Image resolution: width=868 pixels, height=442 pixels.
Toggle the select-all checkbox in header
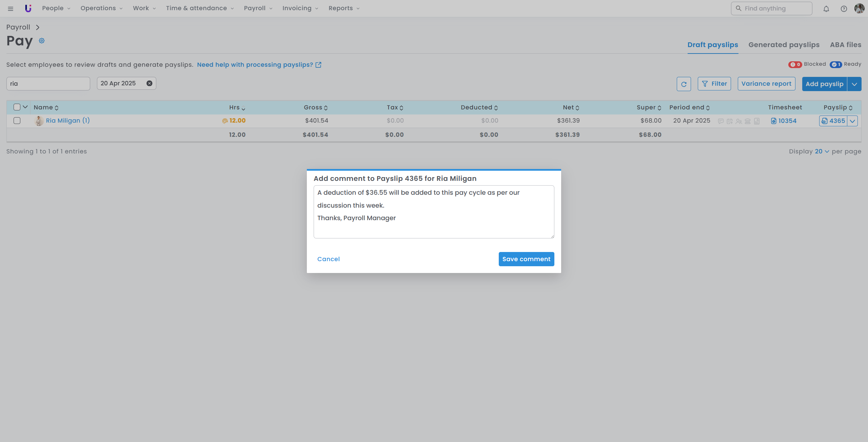17,107
